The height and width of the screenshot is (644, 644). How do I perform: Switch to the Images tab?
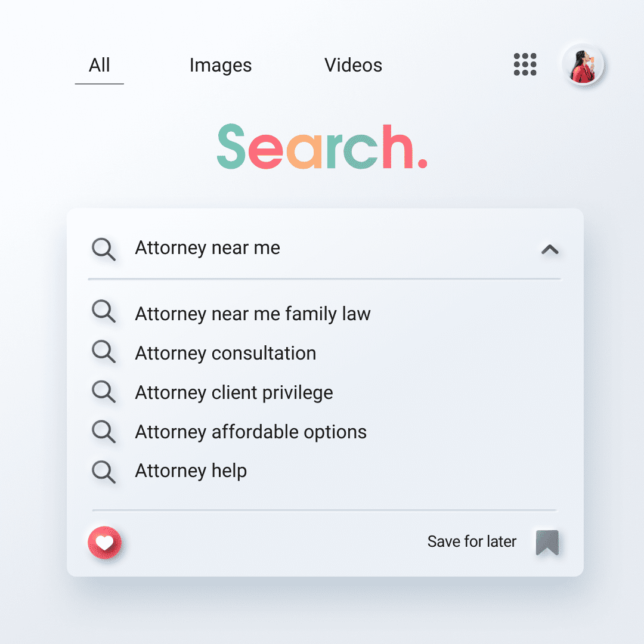221,66
